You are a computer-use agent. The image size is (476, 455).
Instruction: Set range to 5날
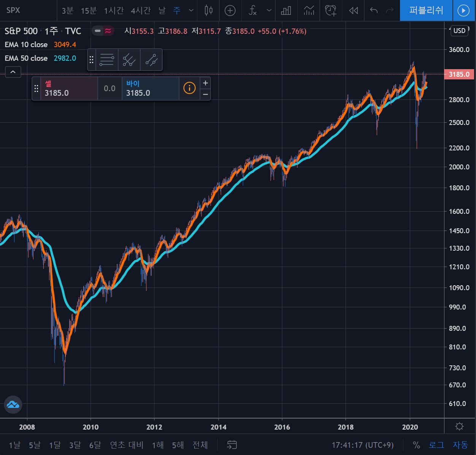click(35, 445)
